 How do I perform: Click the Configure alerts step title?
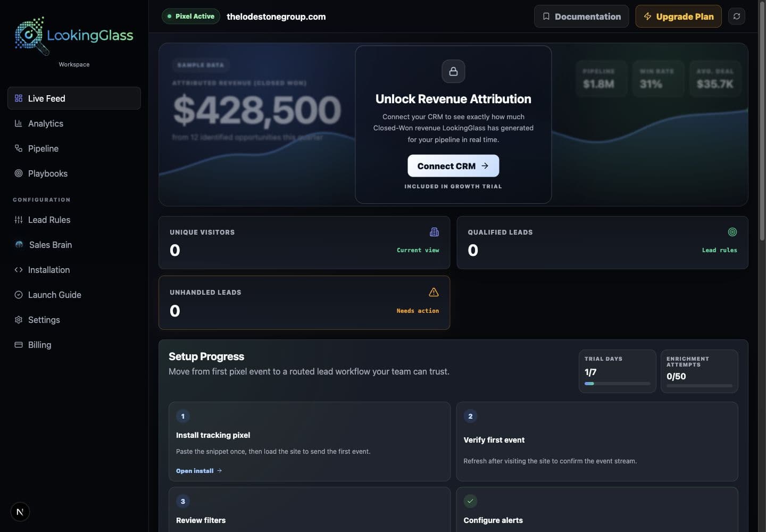tap(493, 520)
